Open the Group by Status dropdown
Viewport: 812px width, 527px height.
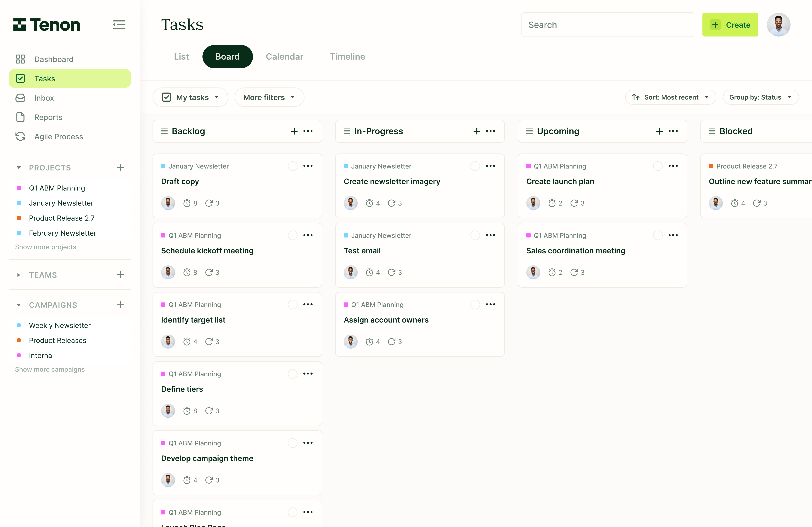point(761,97)
